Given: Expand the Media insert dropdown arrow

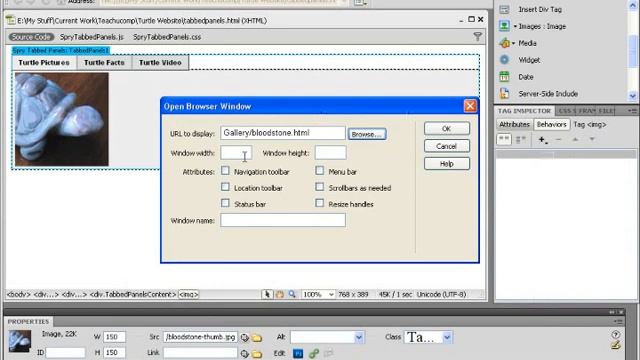Looking at the screenshot, I should click(513, 43).
